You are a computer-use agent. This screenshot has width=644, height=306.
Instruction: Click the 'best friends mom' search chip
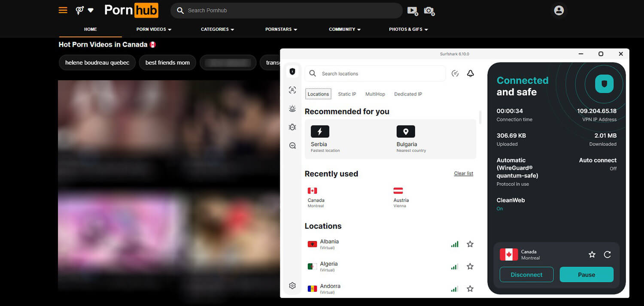click(x=167, y=63)
